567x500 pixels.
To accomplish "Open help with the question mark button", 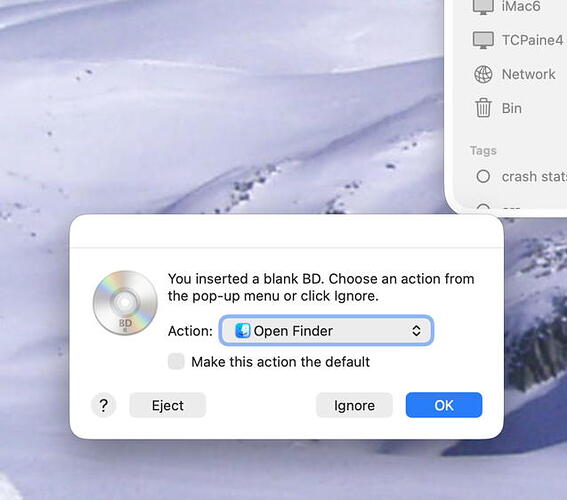I will [103, 405].
